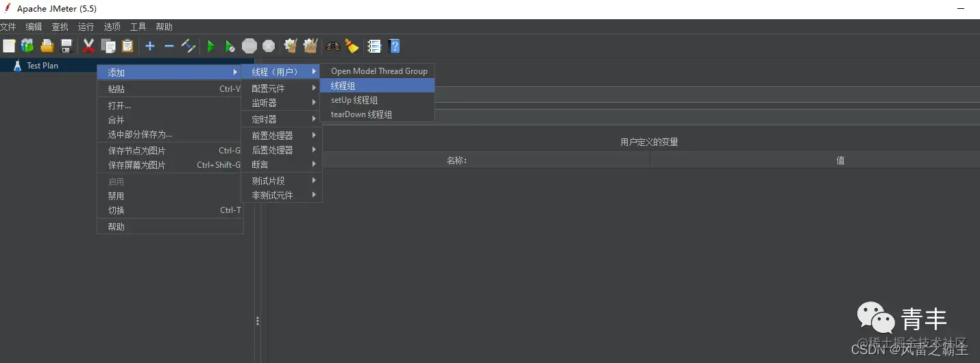Click 帮助 in context menu
The image size is (980, 363).
click(170, 227)
